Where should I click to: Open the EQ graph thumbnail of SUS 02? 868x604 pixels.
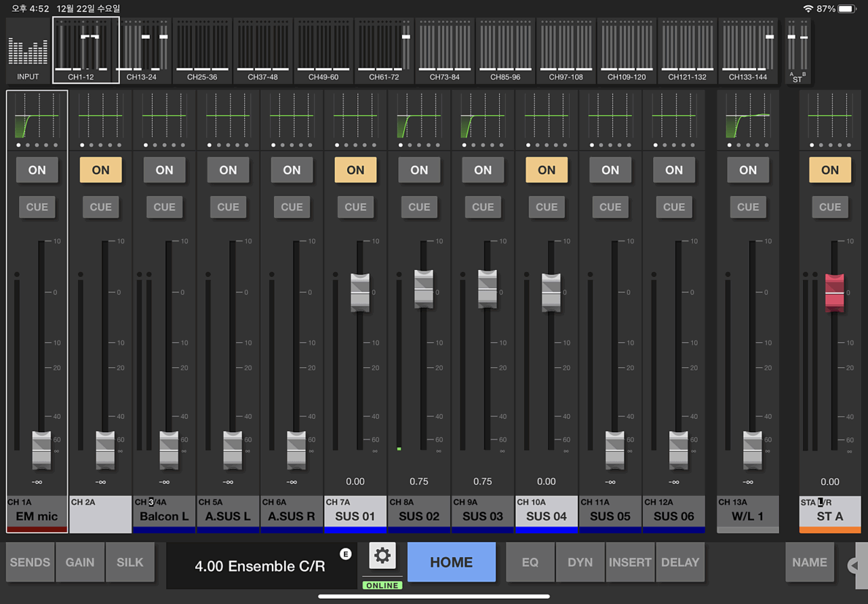click(x=419, y=115)
